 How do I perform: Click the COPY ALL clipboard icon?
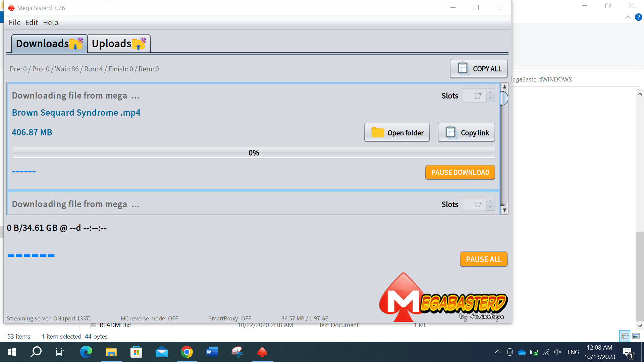point(463,68)
